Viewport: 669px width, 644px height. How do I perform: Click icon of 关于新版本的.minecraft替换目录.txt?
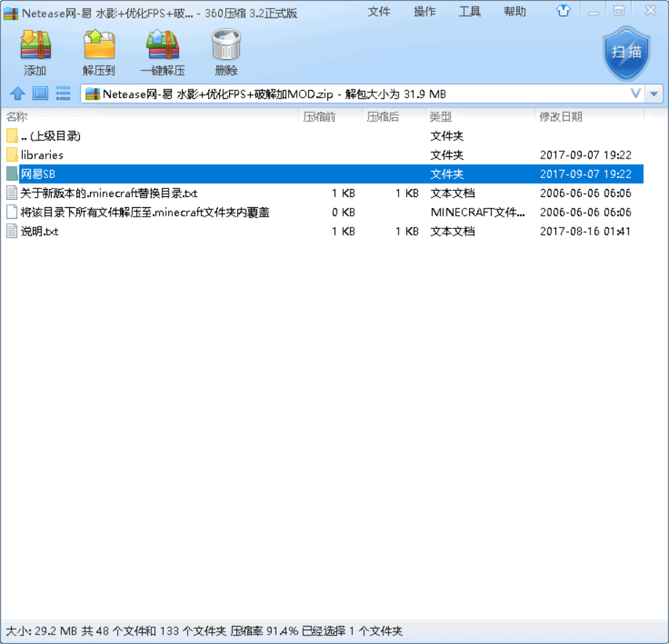click(x=12, y=193)
